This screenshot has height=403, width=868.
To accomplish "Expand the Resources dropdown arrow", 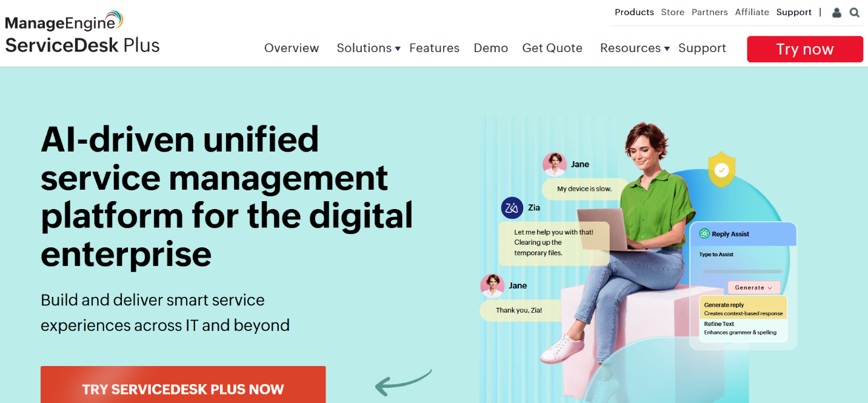I will 667,48.
